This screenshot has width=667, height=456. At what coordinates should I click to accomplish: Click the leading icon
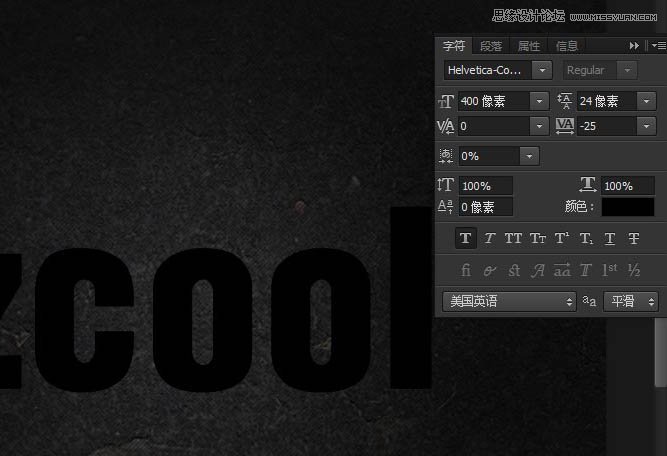click(x=565, y=101)
